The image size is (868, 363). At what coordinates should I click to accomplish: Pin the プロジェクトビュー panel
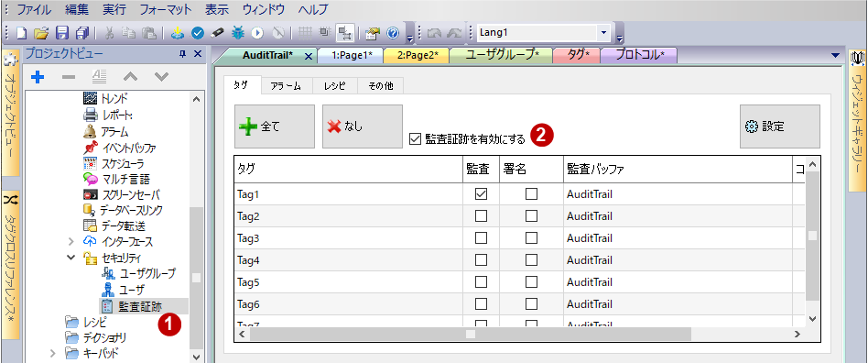click(182, 54)
